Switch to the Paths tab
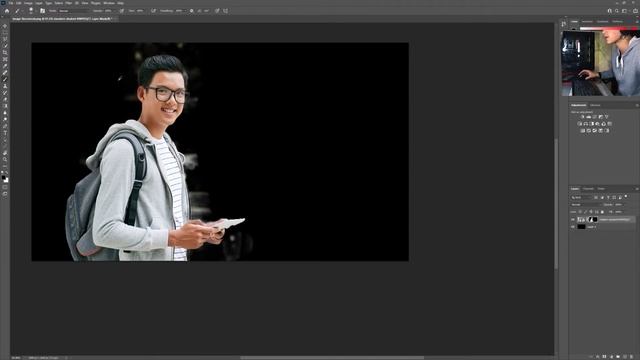The height and width of the screenshot is (360, 640). pos(601,189)
